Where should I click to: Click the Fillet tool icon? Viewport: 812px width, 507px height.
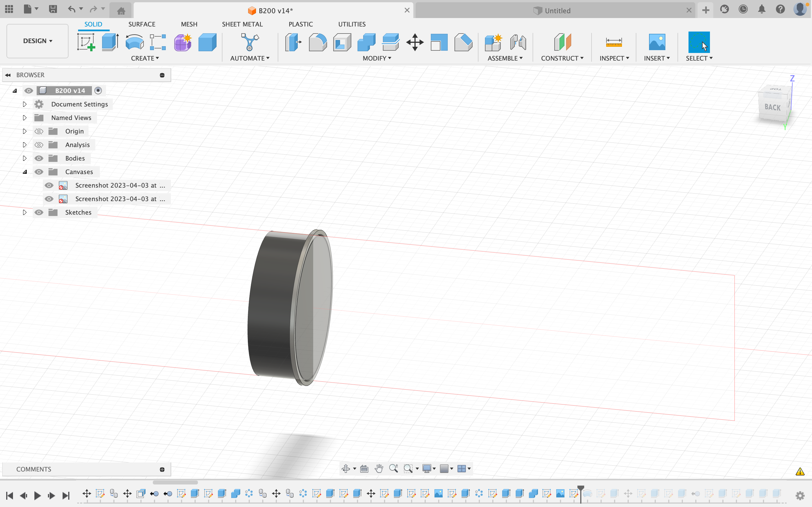tap(317, 42)
